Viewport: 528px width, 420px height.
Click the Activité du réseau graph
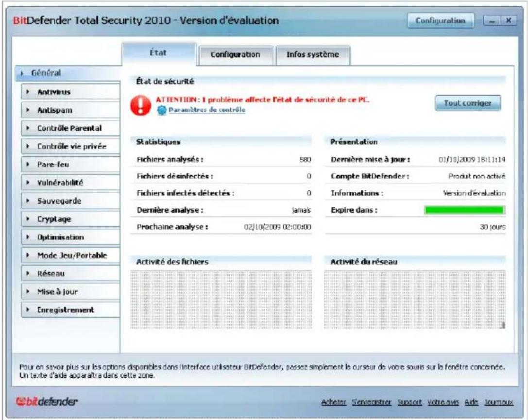tap(415, 300)
